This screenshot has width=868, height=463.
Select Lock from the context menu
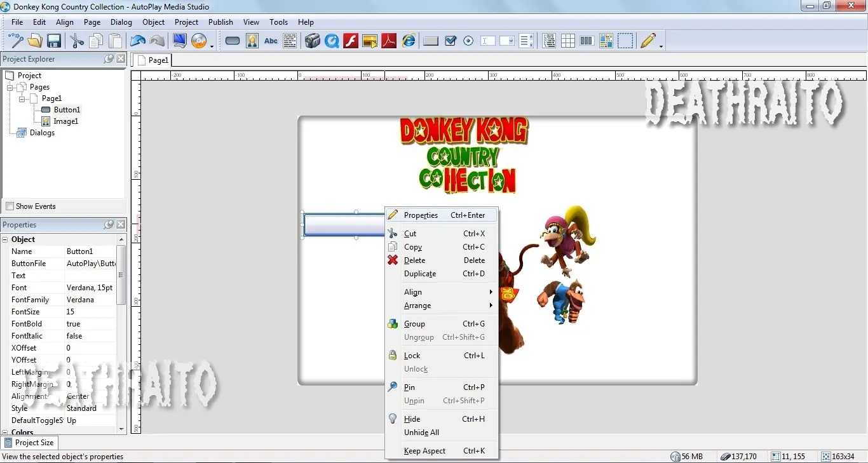click(442, 356)
